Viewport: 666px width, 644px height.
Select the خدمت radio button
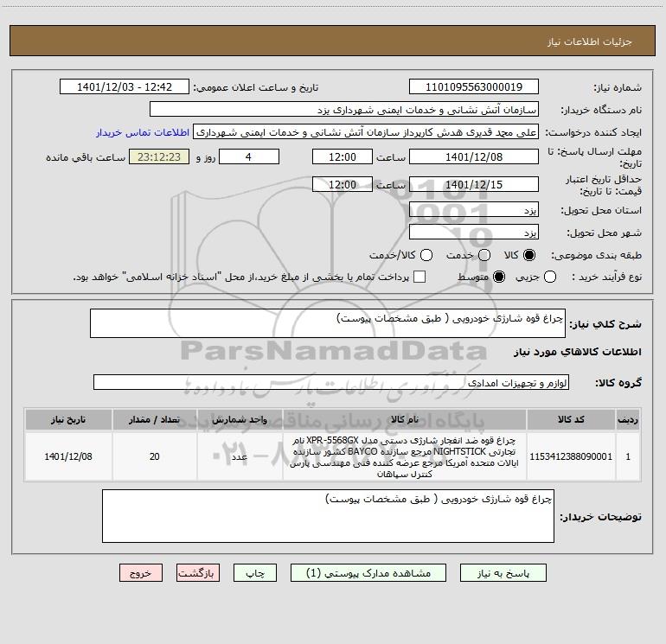[x=484, y=255]
